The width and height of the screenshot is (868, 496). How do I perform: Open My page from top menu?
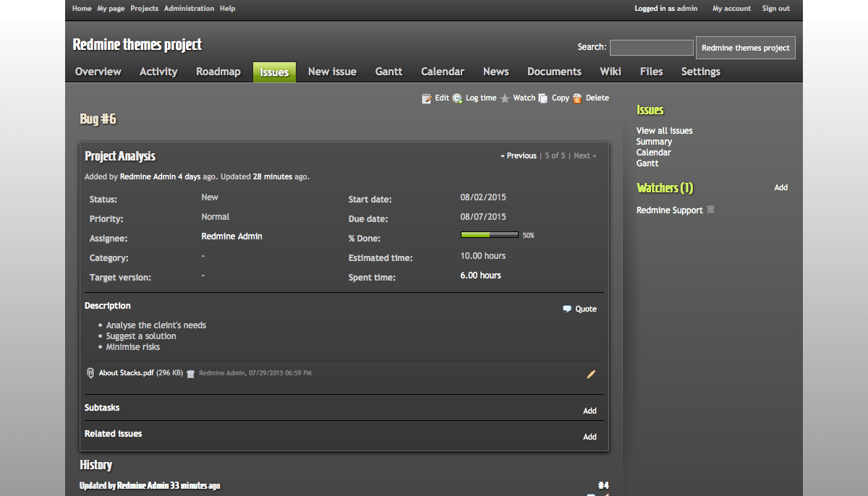click(x=111, y=9)
